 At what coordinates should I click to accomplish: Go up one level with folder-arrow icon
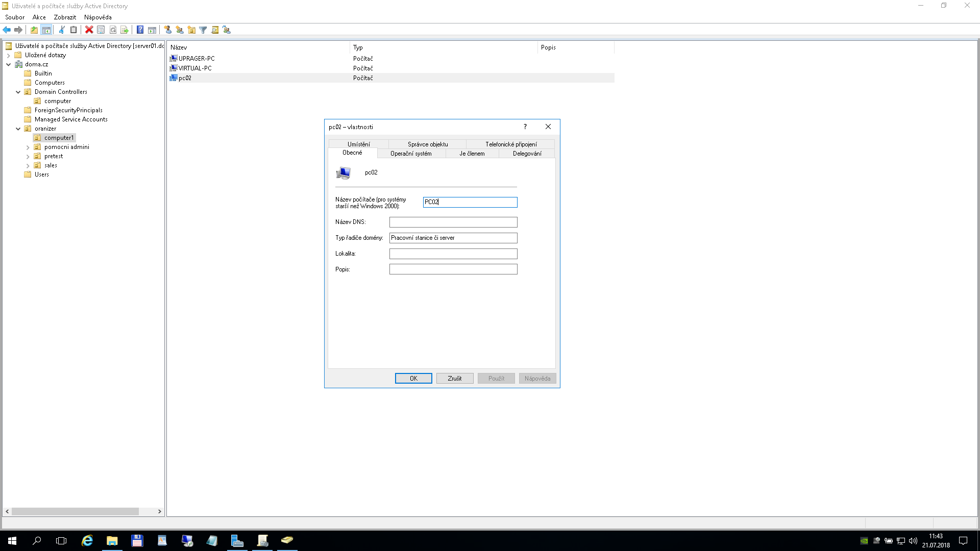[34, 30]
